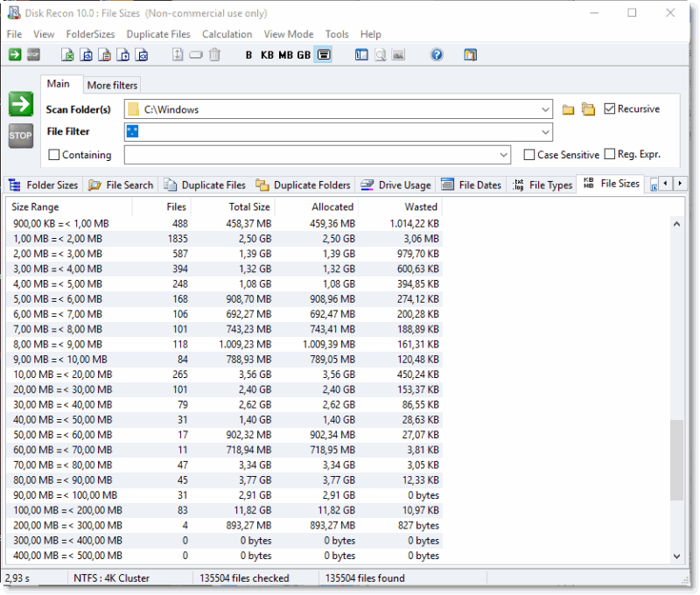The height and width of the screenshot is (595, 700).
Task: Open the FolderSizes menu
Action: tap(90, 34)
